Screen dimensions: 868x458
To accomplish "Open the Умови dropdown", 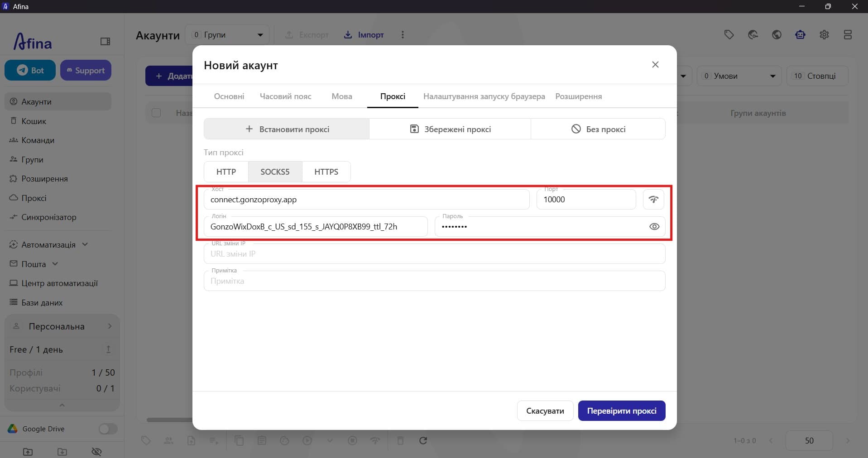I will click(739, 76).
